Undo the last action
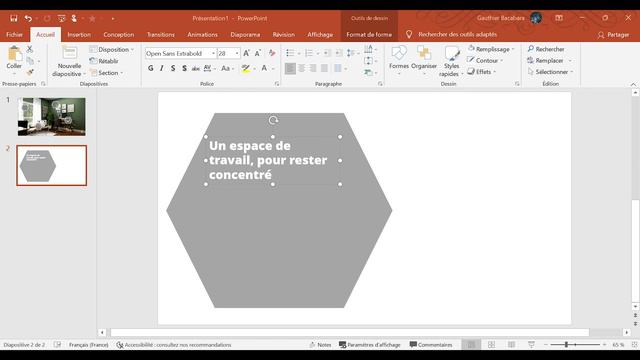Viewport: 640px width, 360px height. click(28, 18)
